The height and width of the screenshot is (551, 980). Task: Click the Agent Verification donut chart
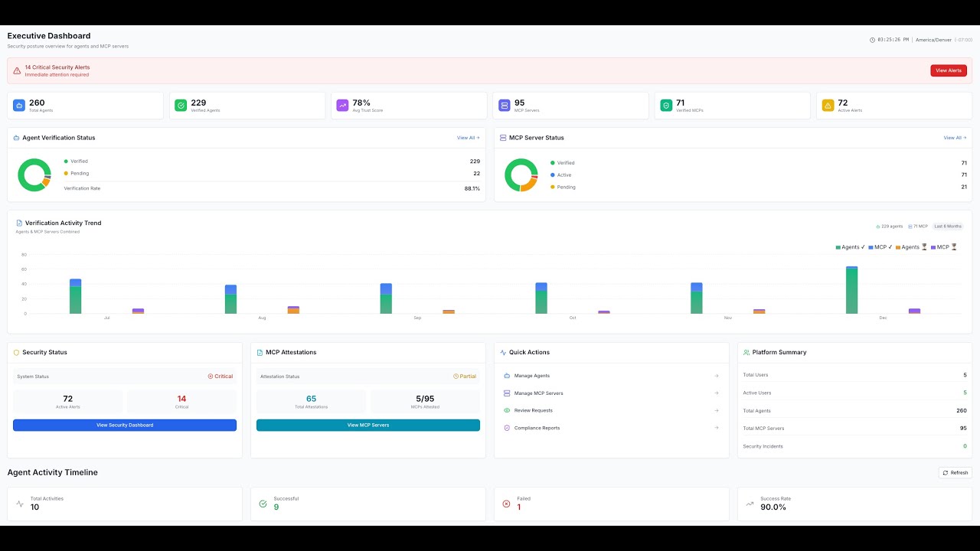pos(34,174)
